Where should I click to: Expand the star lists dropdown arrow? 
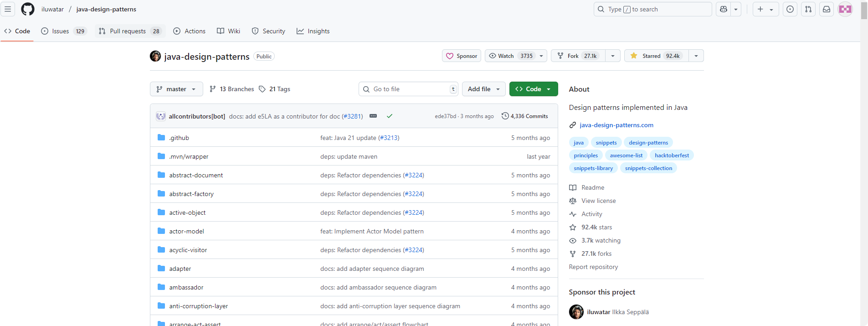click(x=696, y=56)
